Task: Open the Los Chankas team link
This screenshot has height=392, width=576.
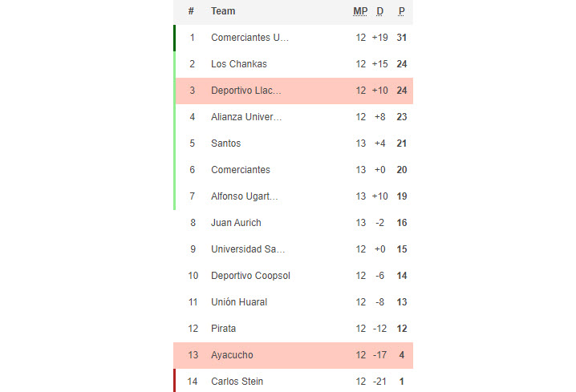Action: tap(239, 64)
